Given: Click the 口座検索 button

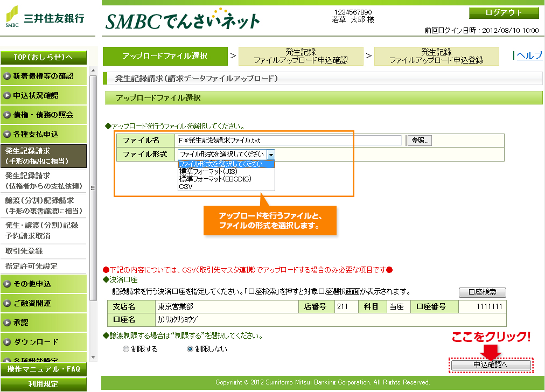Looking at the screenshot, I should pyautogui.click(x=483, y=292).
